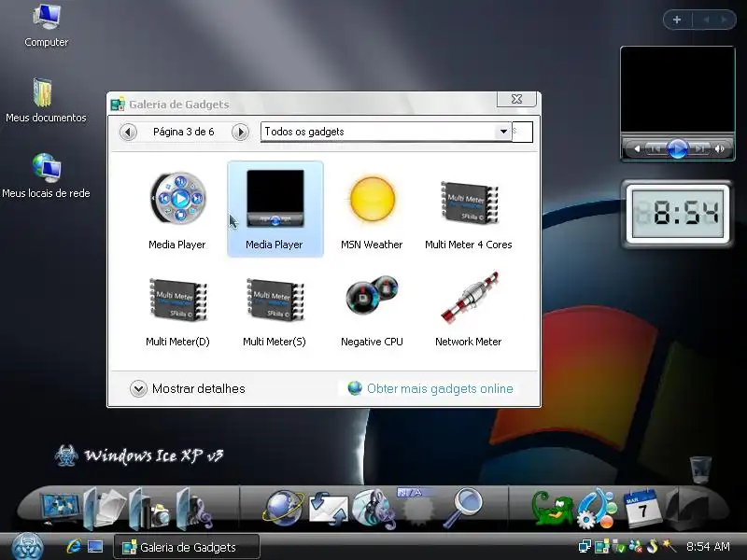Click the sidebar gadgets tray icon
The image size is (747, 560).
point(602,546)
